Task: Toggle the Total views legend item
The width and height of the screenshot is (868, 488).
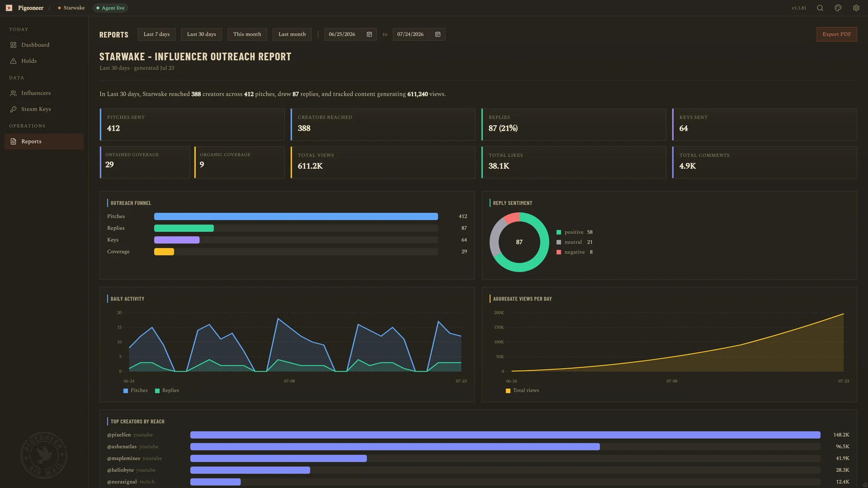Action: (522, 390)
